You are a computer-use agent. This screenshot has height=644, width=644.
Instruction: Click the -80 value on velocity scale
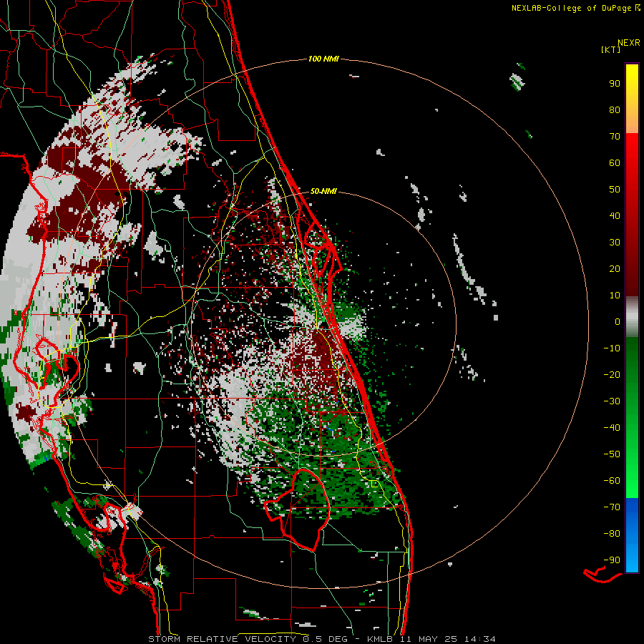pos(612,534)
